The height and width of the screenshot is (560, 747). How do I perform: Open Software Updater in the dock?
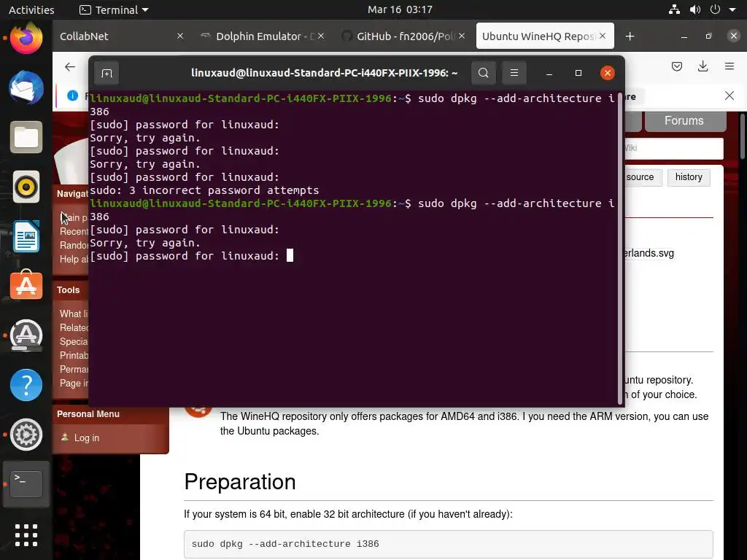point(26,335)
